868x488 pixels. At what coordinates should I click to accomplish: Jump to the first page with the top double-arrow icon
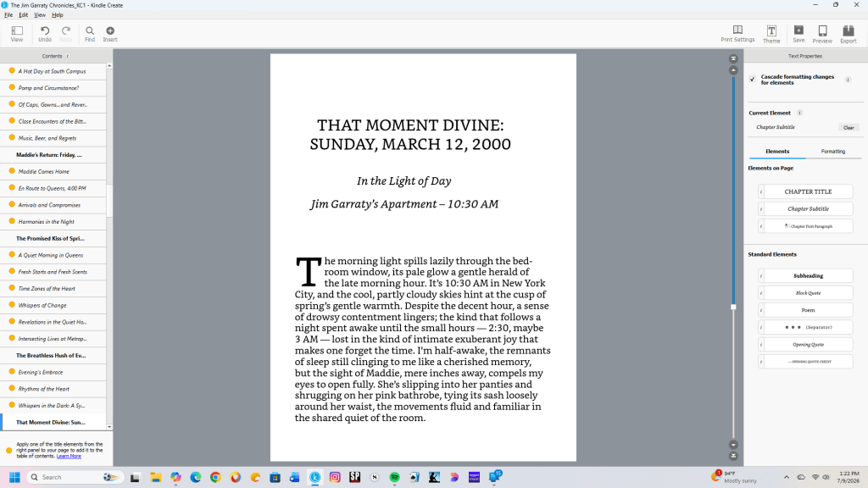click(733, 58)
